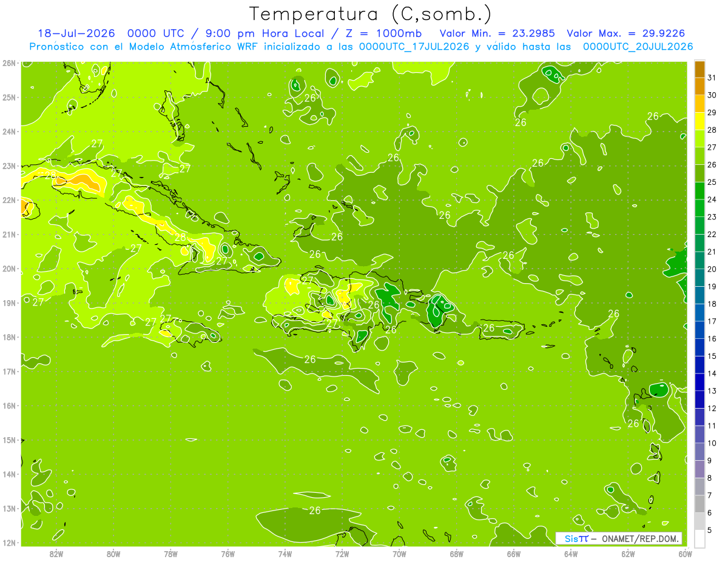Click the 18N latitude axis label

click(x=8, y=337)
